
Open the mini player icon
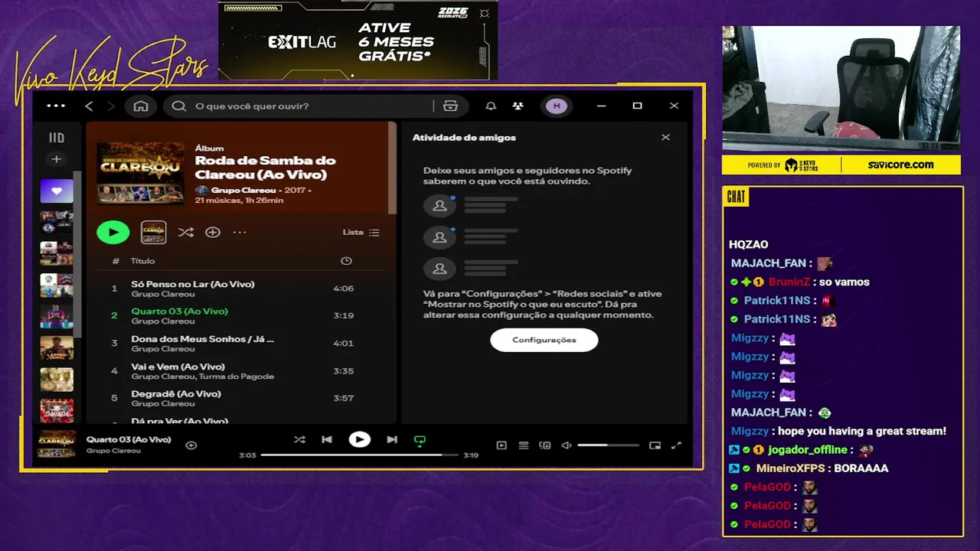[655, 445]
